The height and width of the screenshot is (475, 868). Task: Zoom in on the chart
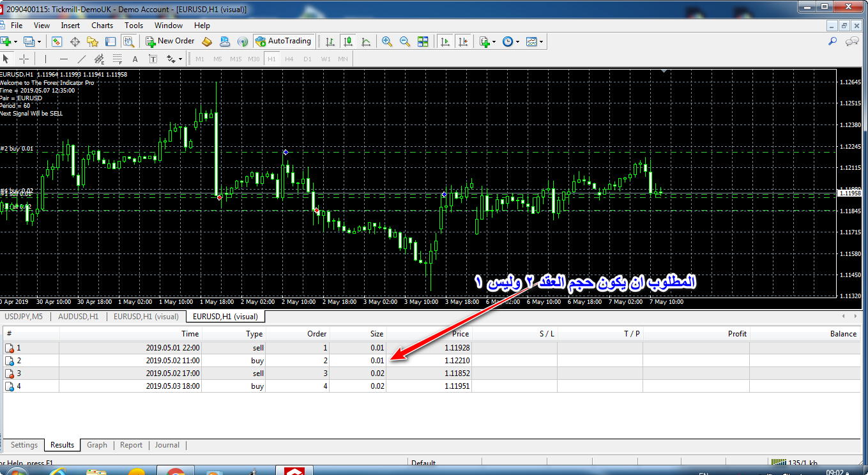tap(387, 41)
